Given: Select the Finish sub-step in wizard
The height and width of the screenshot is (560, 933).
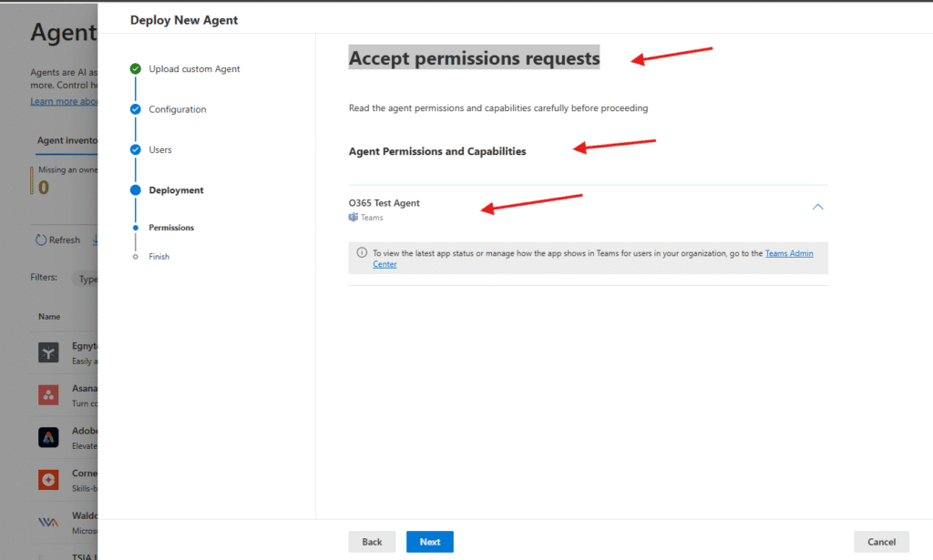Looking at the screenshot, I should [159, 257].
